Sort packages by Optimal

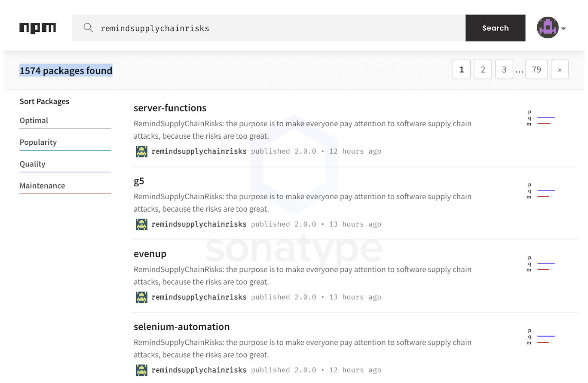(34, 121)
